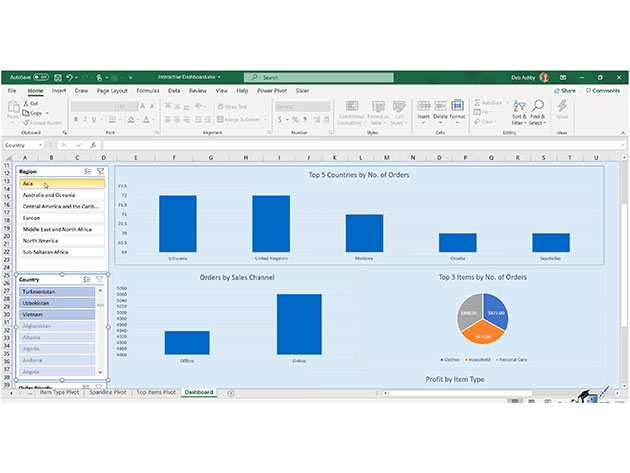Click the Ideas lightning icon
630x473 pixels.
click(x=562, y=106)
